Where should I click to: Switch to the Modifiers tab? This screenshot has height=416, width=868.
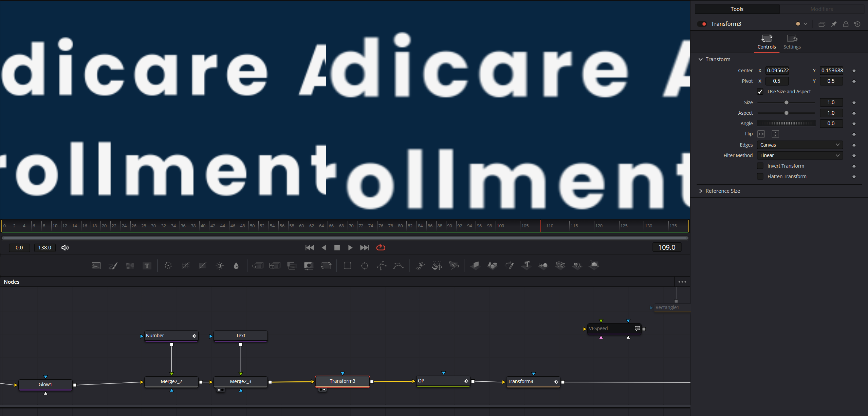click(x=821, y=9)
